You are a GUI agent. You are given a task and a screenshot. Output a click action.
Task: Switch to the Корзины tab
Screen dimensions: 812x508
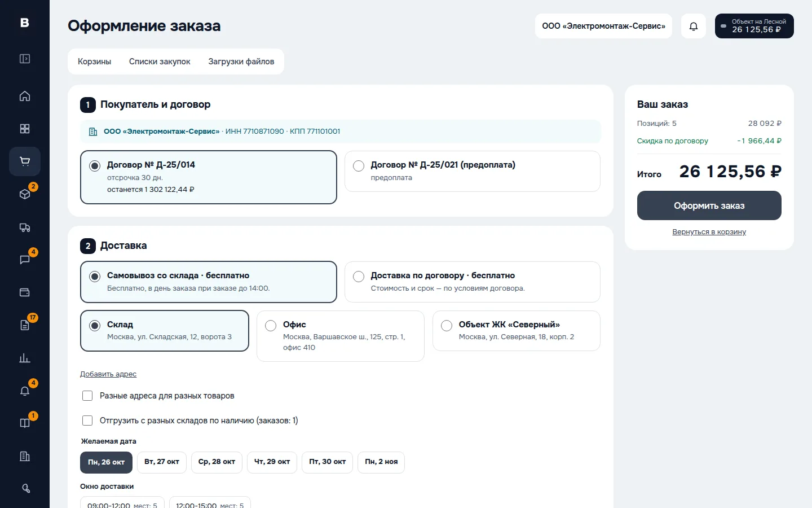pos(94,62)
